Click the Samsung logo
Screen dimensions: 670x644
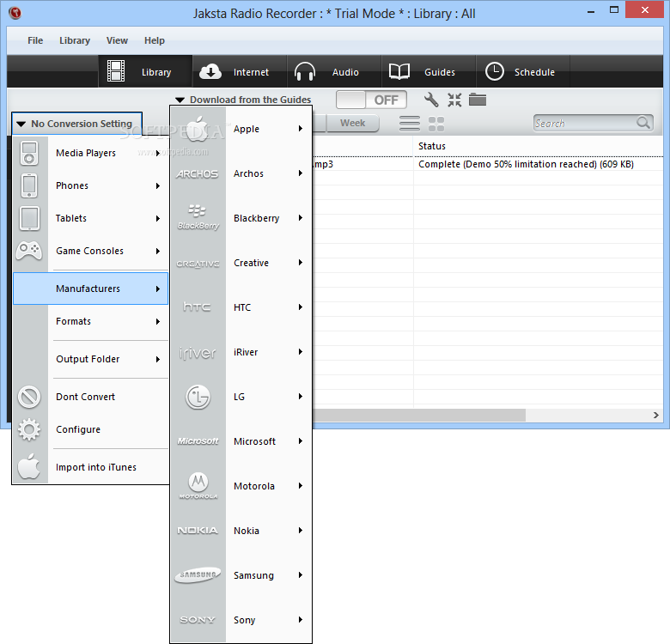pos(198,574)
